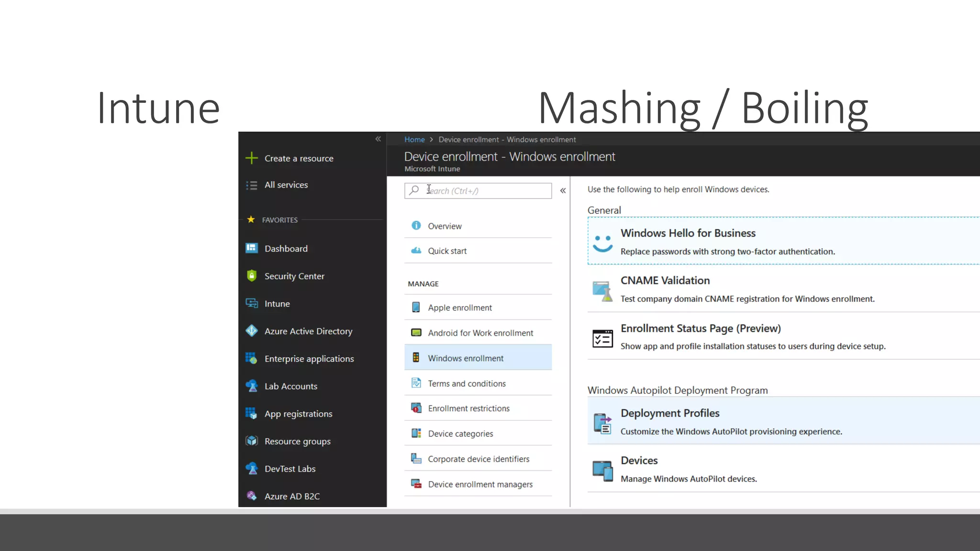The image size is (980, 551).
Task: Select Android for Work enrollment
Action: pyautogui.click(x=478, y=333)
